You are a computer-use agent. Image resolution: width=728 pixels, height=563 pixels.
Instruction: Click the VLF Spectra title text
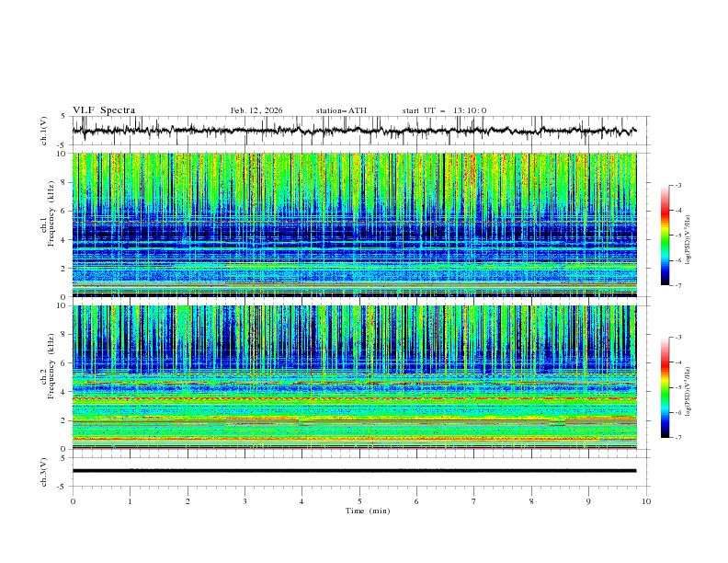coord(104,110)
